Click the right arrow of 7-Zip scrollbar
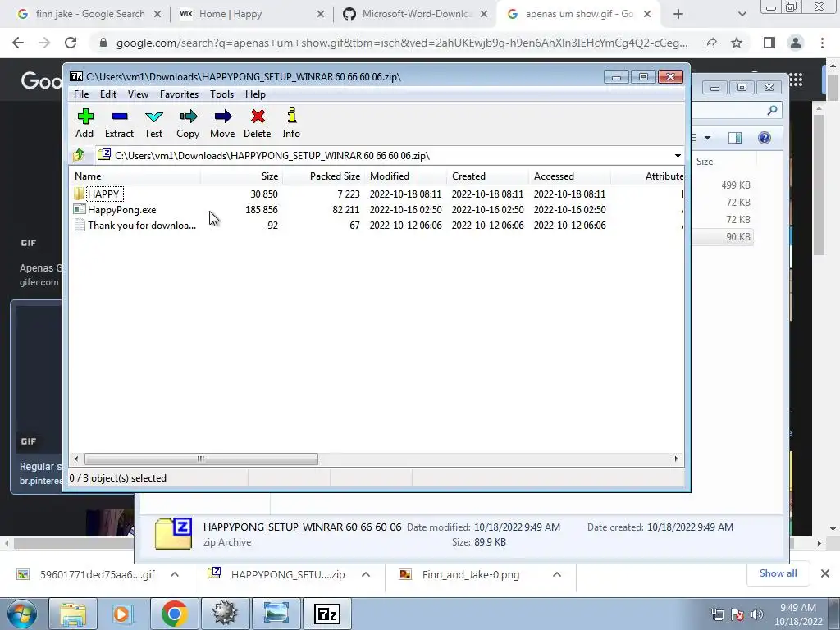The image size is (840, 630). pyautogui.click(x=676, y=459)
